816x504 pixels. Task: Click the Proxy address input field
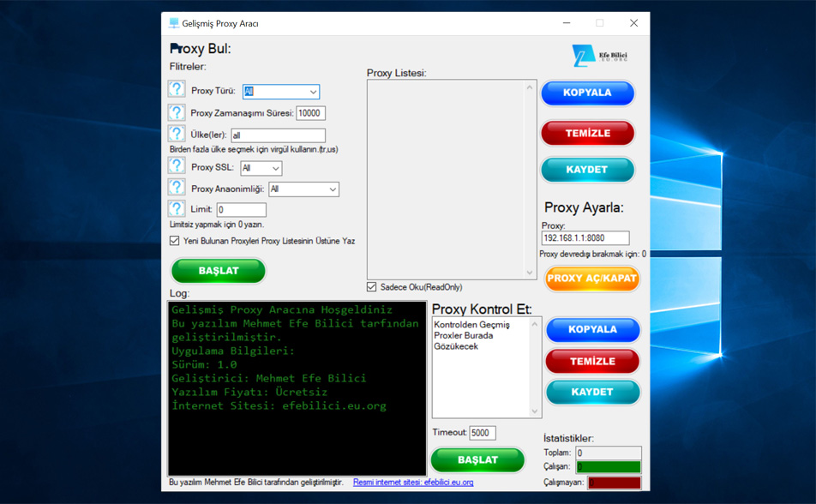[585, 238]
